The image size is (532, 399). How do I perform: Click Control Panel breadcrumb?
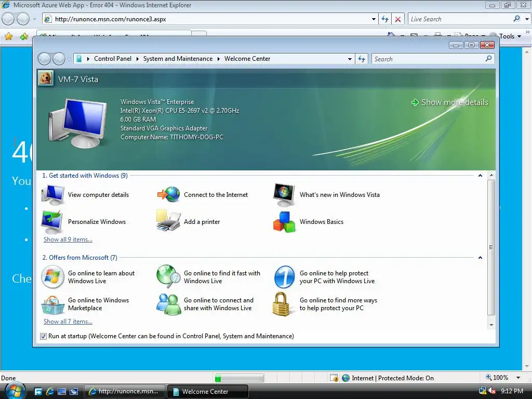[x=113, y=59]
